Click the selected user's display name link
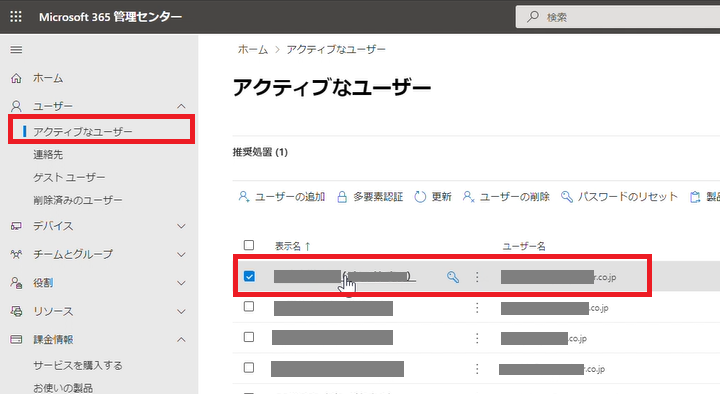Screen dimensions: 720x394 pyautogui.click(x=345, y=276)
